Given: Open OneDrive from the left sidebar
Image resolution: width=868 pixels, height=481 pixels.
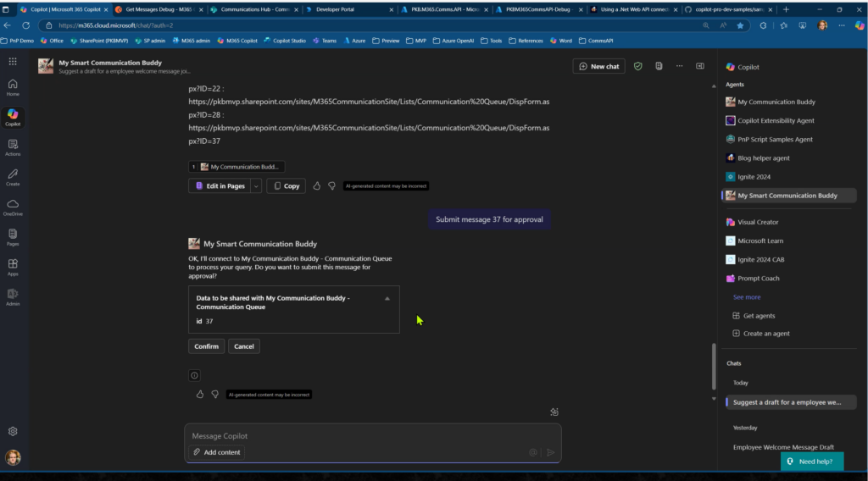Looking at the screenshot, I should pyautogui.click(x=13, y=207).
